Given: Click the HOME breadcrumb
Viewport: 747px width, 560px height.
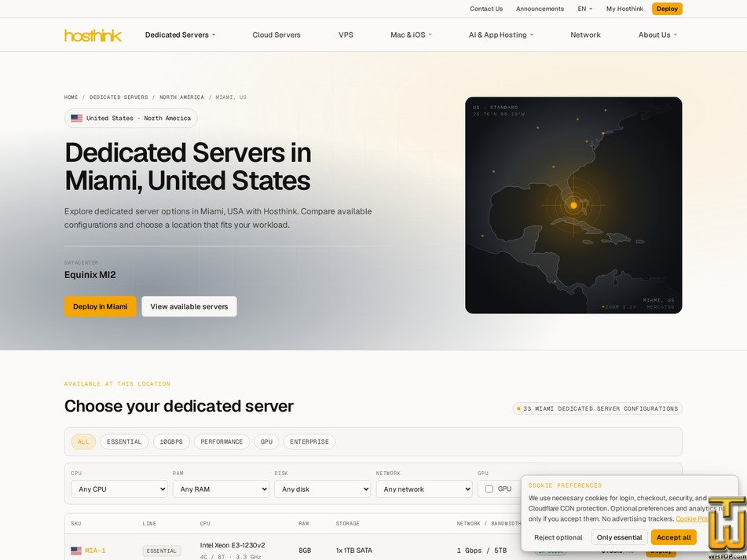Looking at the screenshot, I should (71, 97).
